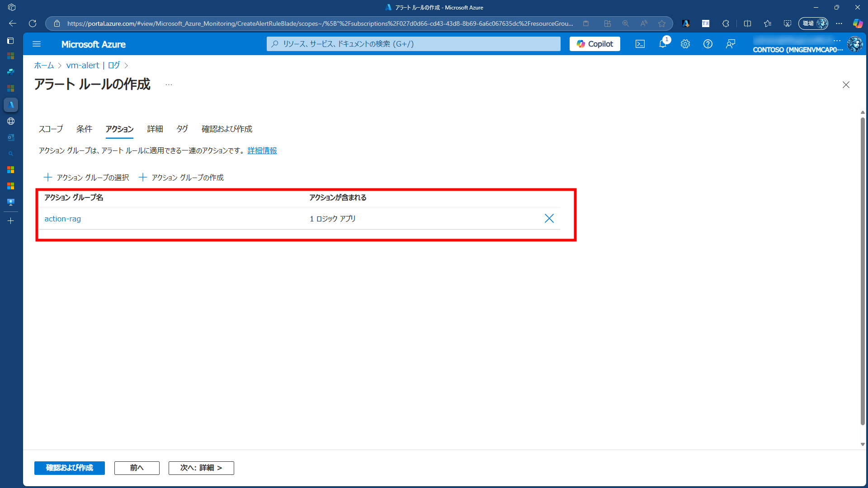Focus the Azure resource search box
868x488 pixels.
coord(413,44)
